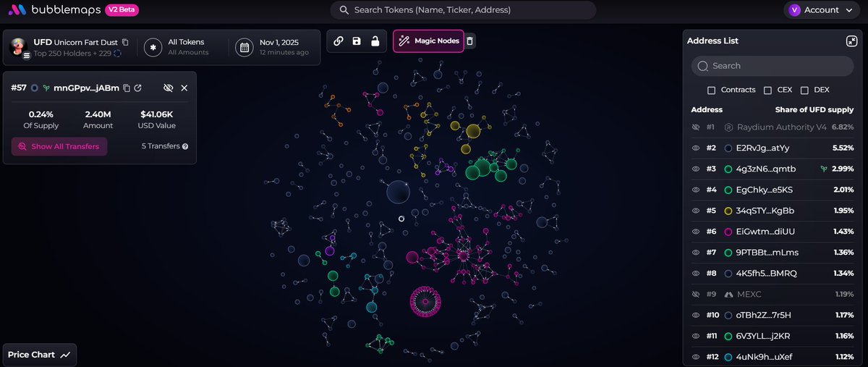Click the help icon beside 5 Transfers
Viewport: 868px width, 367px height.
[x=186, y=146]
